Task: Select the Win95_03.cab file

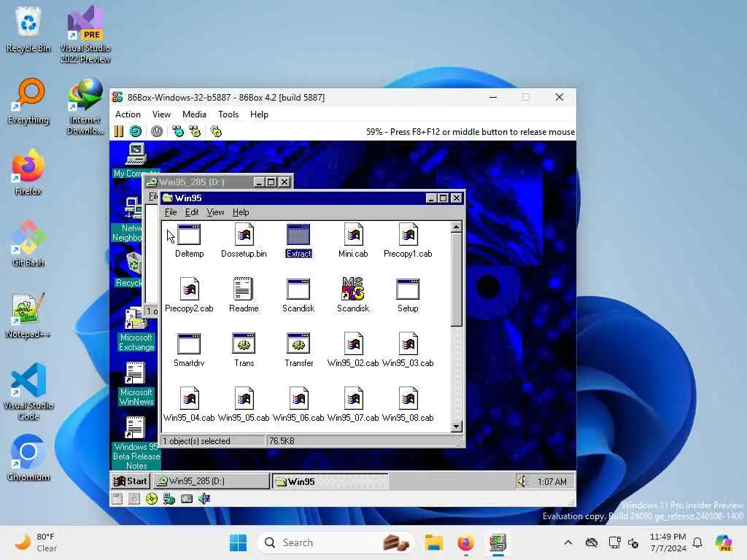Action: point(408,350)
